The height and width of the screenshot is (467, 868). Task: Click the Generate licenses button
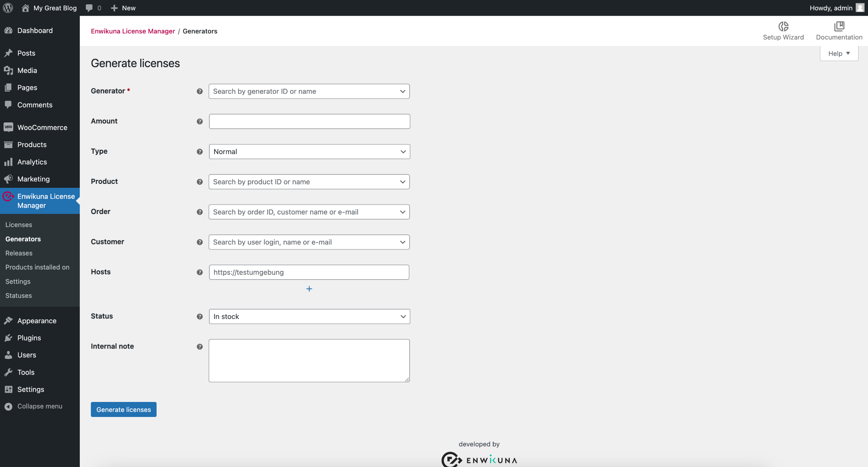[123, 409]
